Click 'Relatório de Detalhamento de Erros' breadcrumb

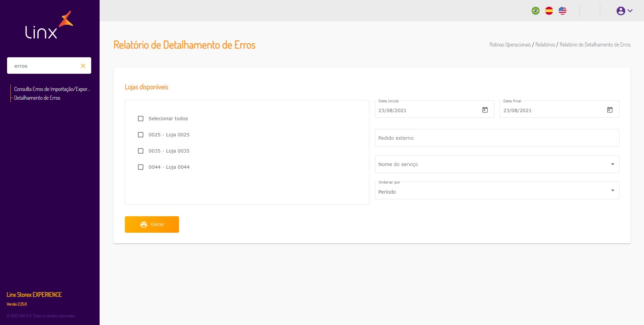595,44
